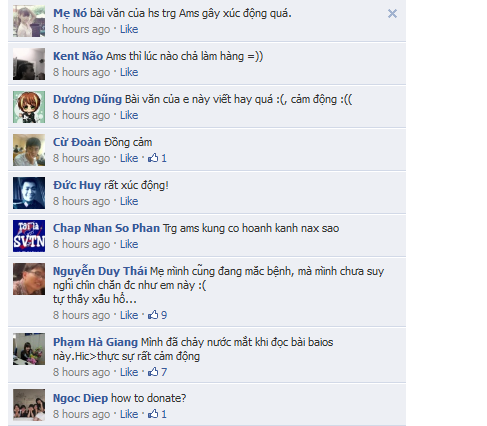
Task: Click the timestamp on Mẹ Nó's comment
Action: pos(81,29)
